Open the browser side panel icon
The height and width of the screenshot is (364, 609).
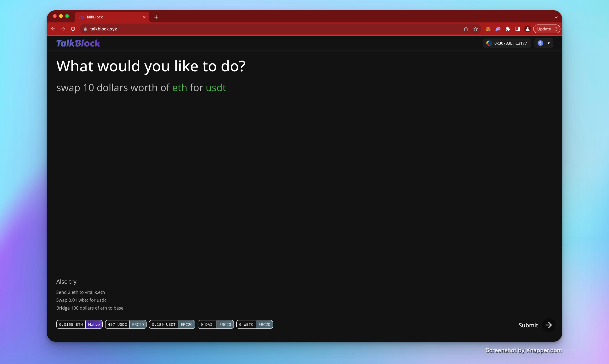point(517,29)
